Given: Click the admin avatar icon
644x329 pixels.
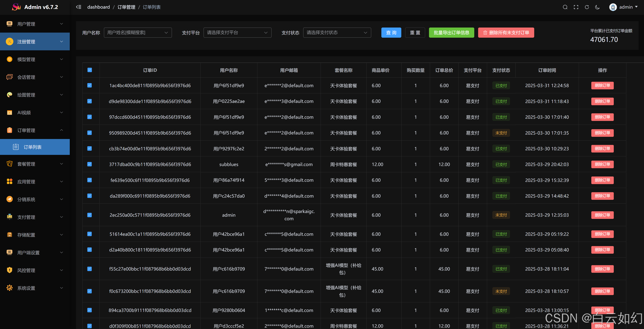Looking at the screenshot, I should click(x=613, y=7).
